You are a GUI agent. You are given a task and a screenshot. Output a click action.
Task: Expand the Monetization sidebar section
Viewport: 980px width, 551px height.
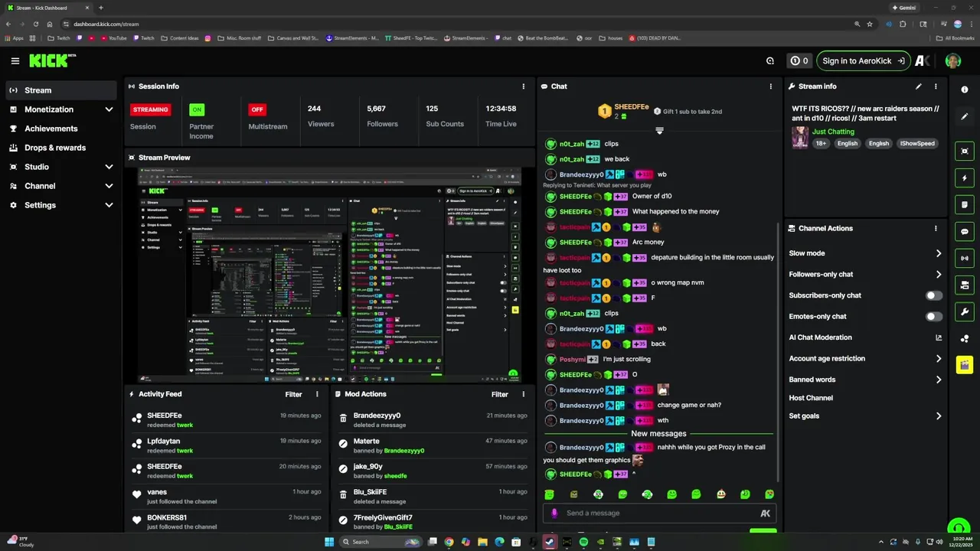coord(109,109)
